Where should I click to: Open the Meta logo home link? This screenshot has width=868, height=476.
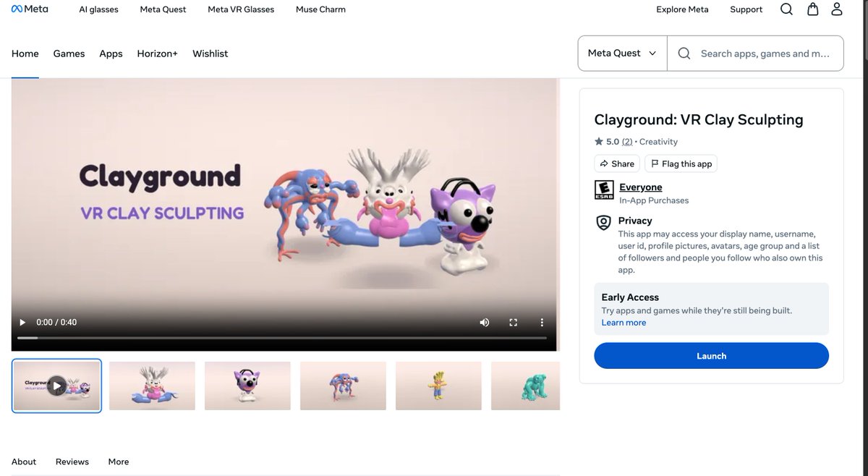[x=30, y=9]
